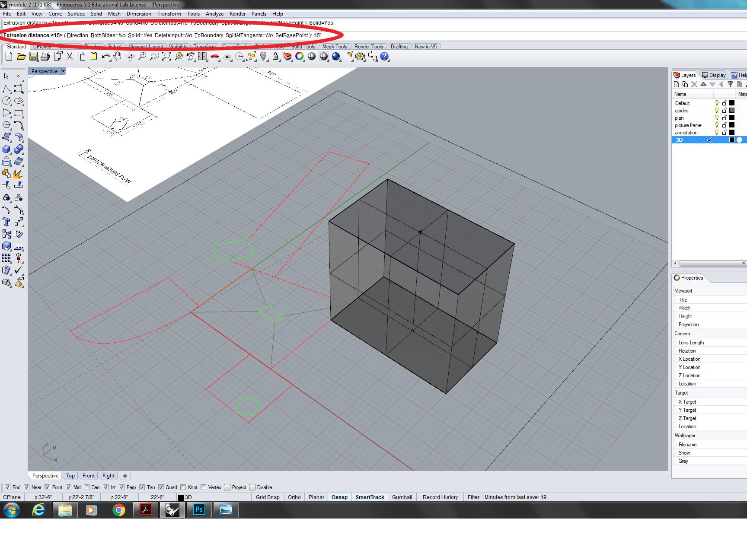Select the Polyline tool in the left sidebar

coord(6,89)
